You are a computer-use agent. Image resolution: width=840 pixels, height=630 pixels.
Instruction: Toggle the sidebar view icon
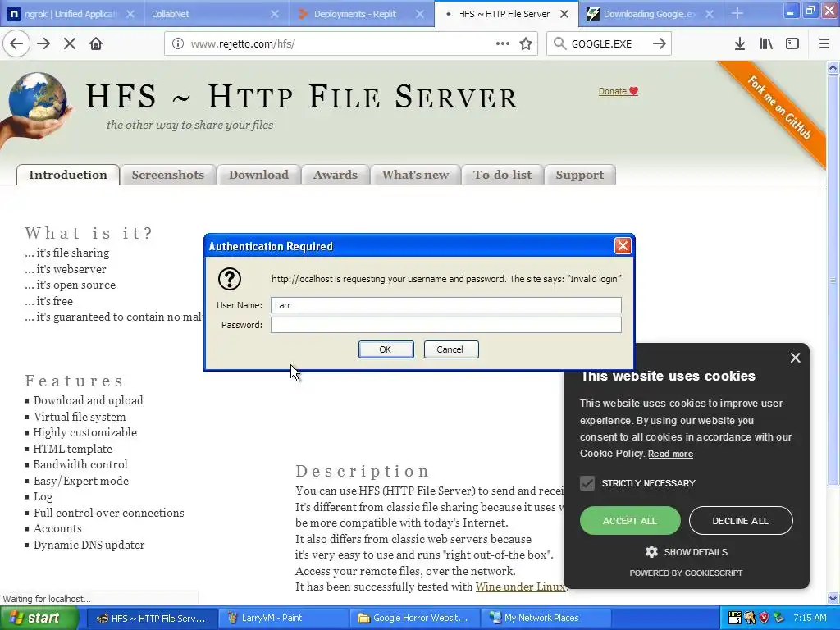click(792, 44)
